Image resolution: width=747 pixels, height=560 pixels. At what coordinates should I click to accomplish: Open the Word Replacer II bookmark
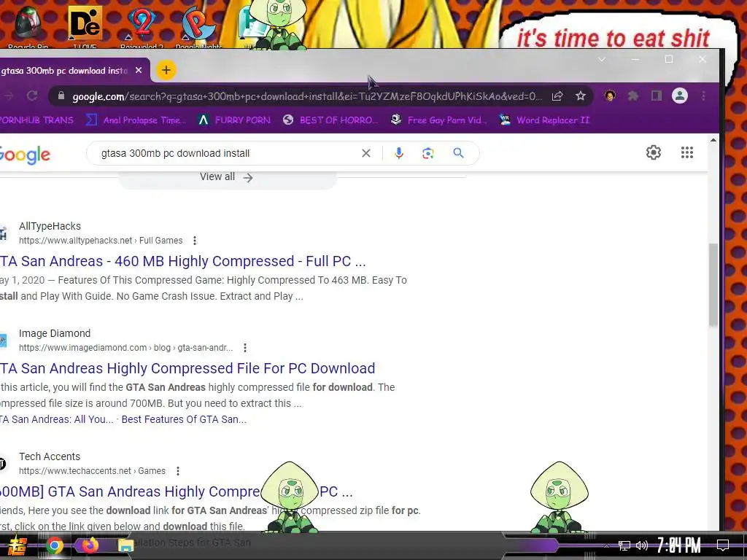coord(544,120)
